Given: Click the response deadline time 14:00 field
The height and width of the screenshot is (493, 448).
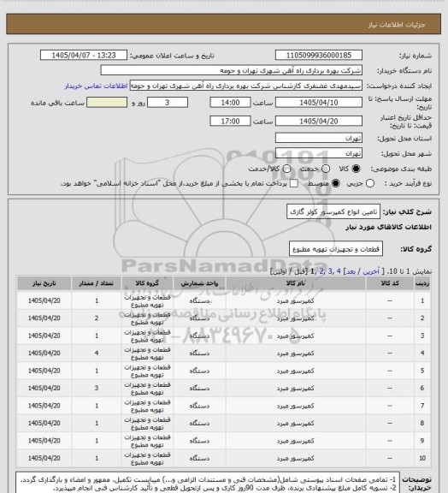Looking at the screenshot, I should [230, 103].
